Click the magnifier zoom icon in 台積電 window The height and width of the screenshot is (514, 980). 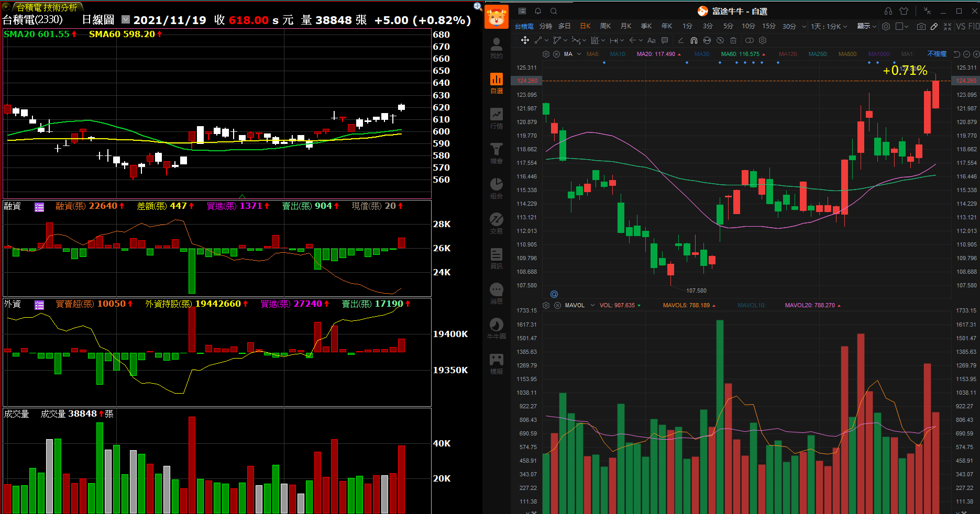pyautogui.click(x=478, y=6)
